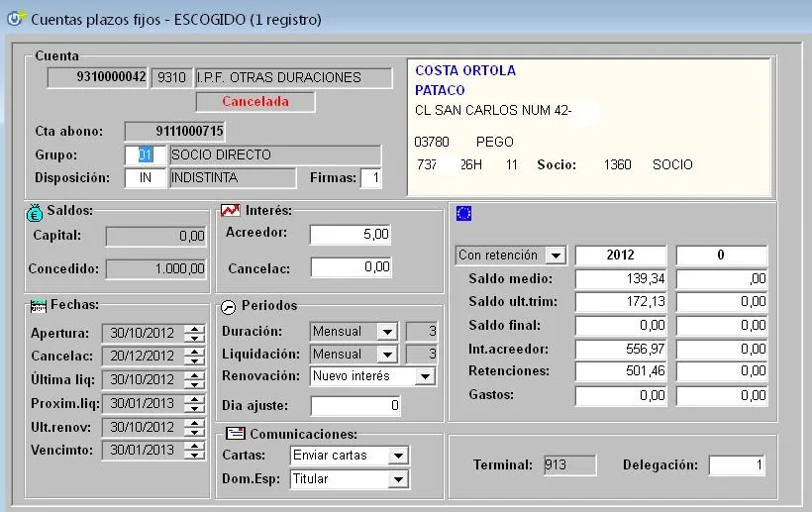The image size is (812, 512).
Task: Click the year field 2012
Action: (621, 255)
